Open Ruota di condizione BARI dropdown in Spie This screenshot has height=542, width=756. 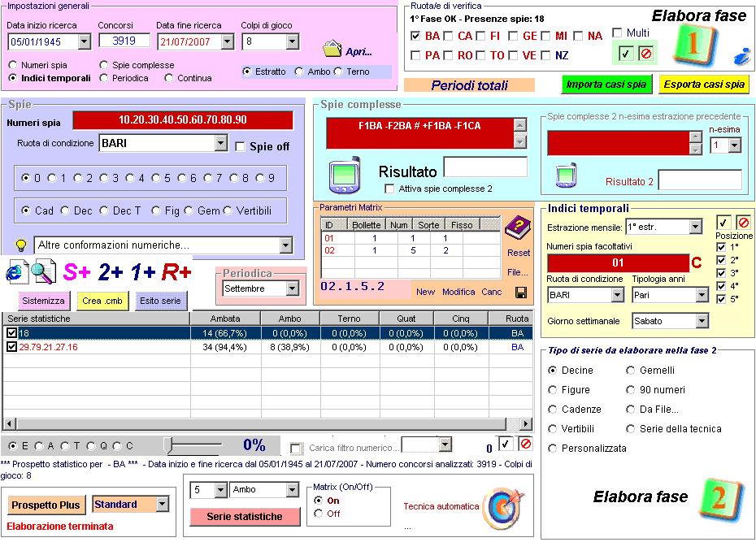[x=220, y=143]
